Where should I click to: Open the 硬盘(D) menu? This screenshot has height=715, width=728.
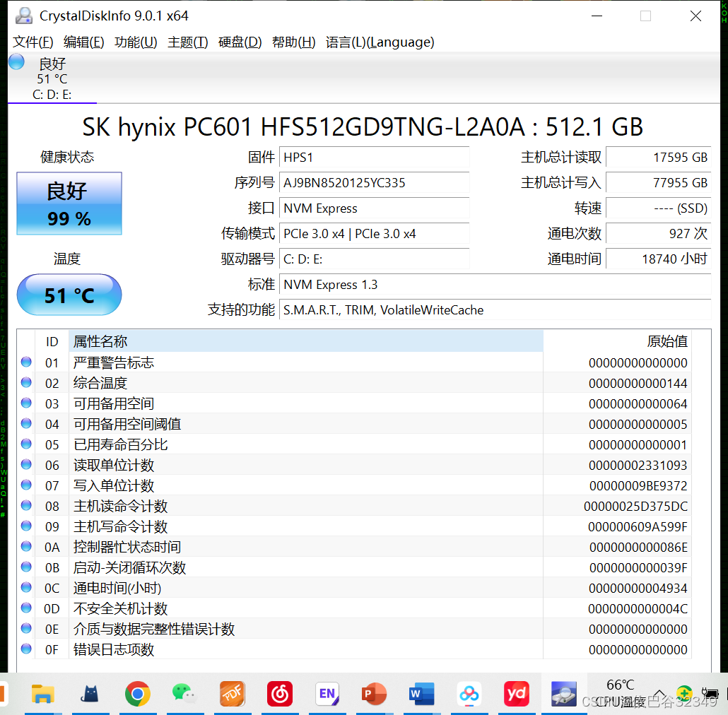pyautogui.click(x=240, y=42)
